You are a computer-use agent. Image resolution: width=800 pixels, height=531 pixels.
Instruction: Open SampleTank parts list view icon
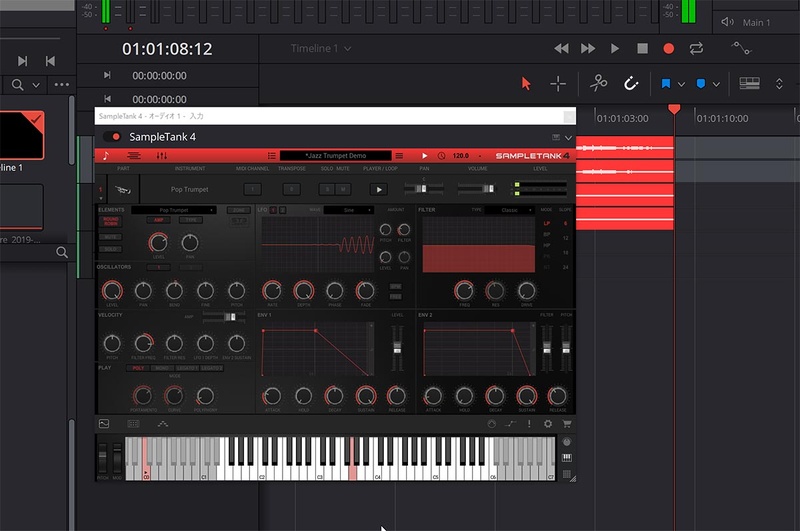(x=134, y=156)
